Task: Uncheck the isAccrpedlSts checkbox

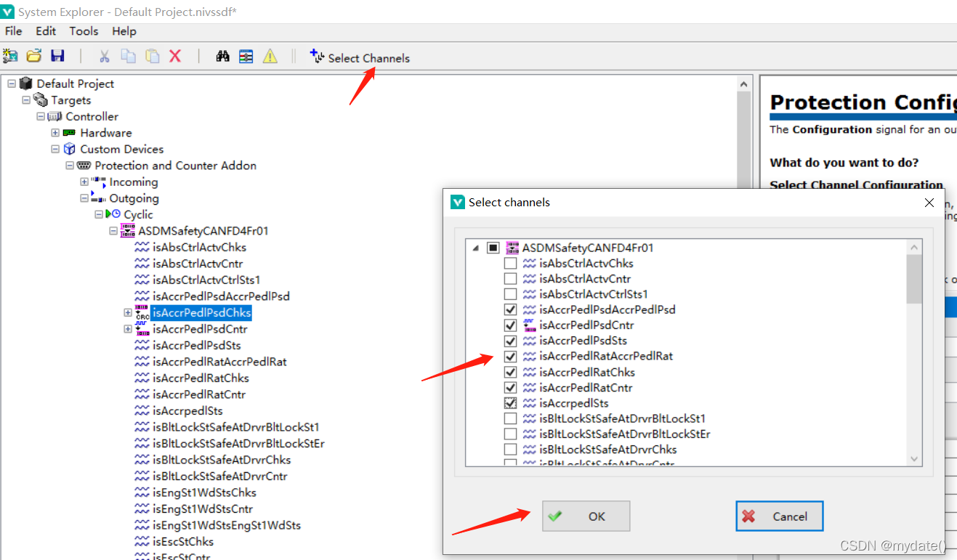Action: pyautogui.click(x=510, y=402)
